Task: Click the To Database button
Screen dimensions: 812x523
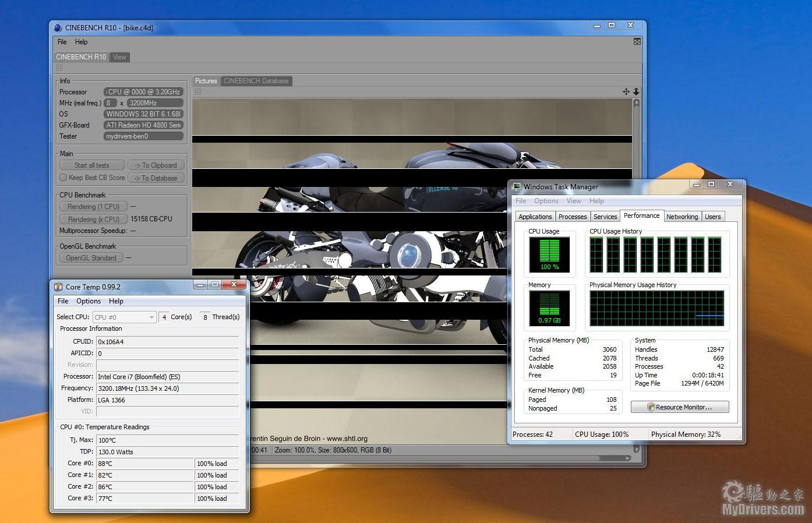Action: pyautogui.click(x=156, y=178)
